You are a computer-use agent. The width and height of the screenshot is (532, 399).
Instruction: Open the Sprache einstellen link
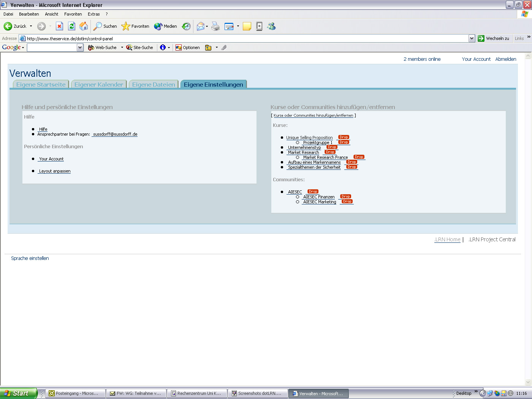tap(30, 258)
